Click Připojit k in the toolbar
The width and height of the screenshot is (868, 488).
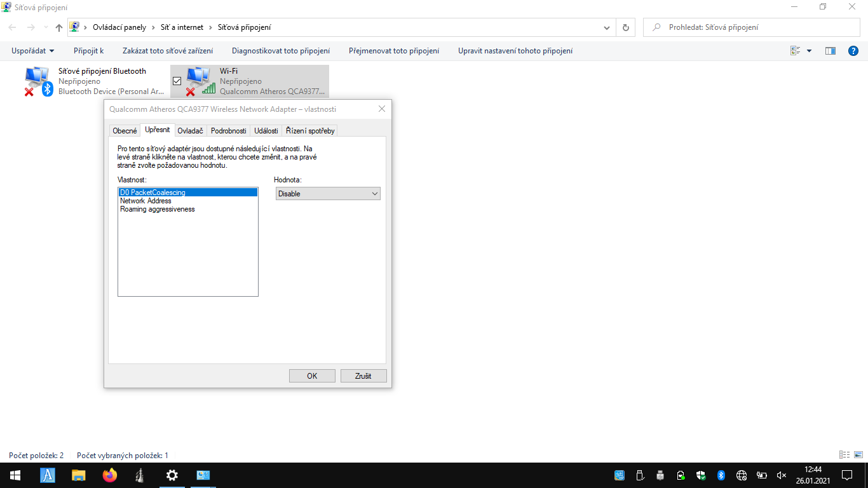[88, 51]
